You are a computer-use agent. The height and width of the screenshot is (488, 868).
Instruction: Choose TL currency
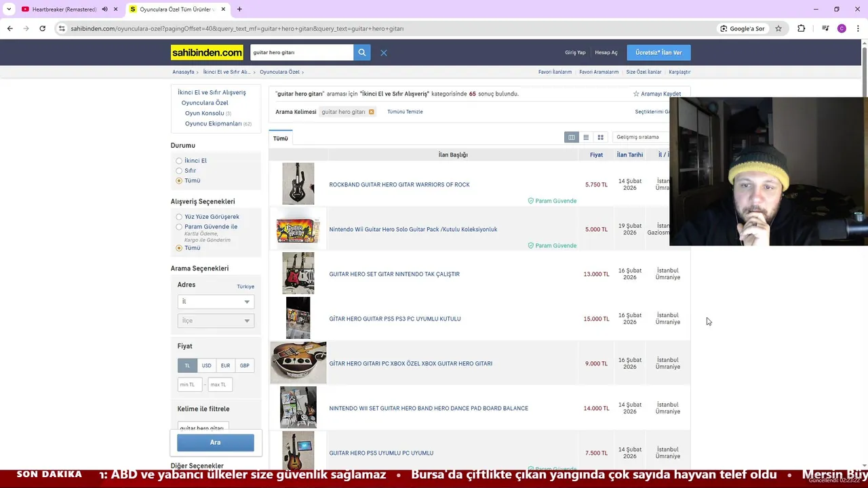187,365
